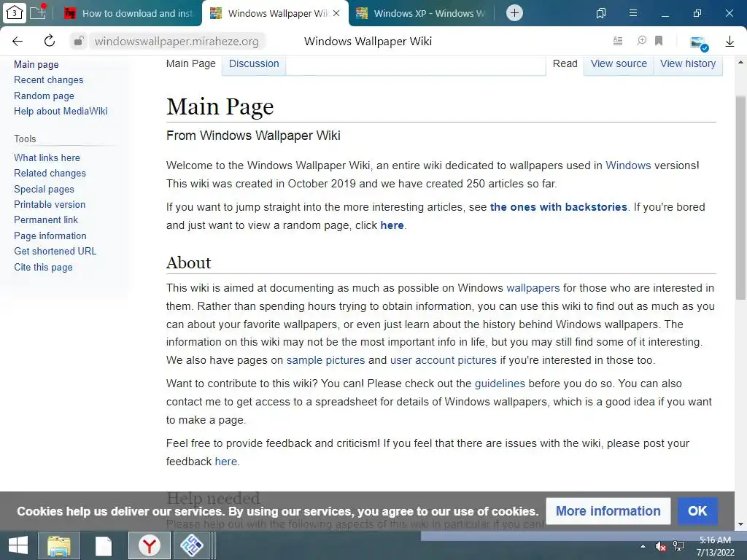Image resolution: width=747 pixels, height=560 pixels.
Task: Open the 'guidelines' link
Action: pos(500,384)
